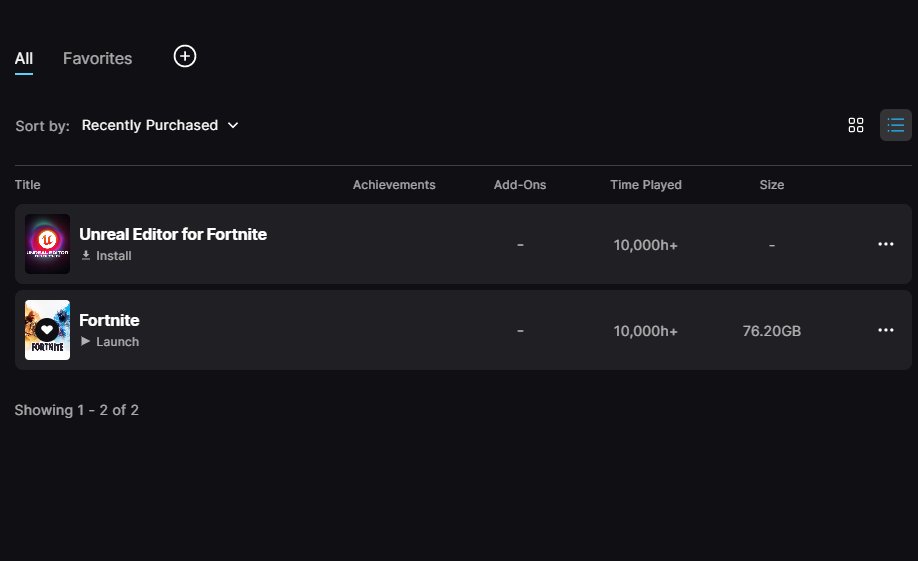Viewport: 918px width, 561px height.
Task: Expand the Recently Purchased sort dropdown
Action: [150, 125]
